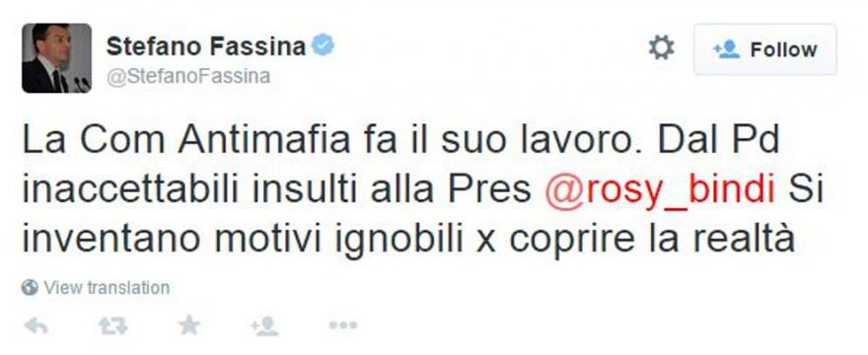This screenshot has height=355, width=868.
Task: Expand the three-dots more options menu
Action: (x=342, y=325)
